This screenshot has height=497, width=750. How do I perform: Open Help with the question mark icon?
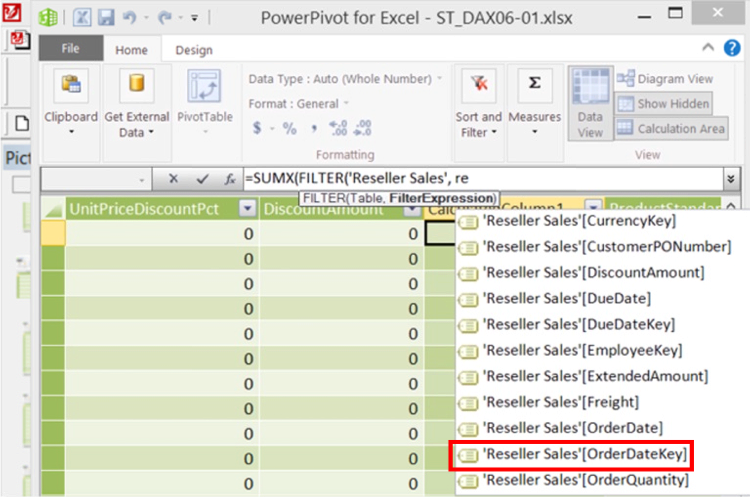[x=732, y=48]
